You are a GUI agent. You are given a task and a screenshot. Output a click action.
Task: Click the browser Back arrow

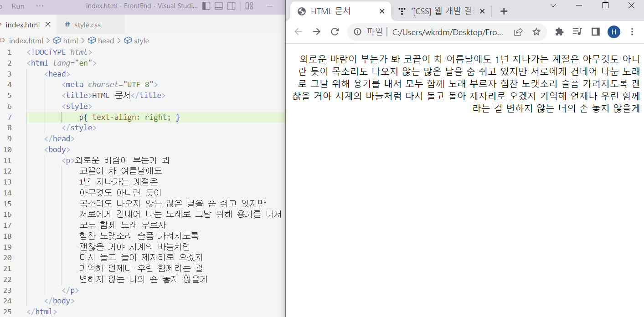tap(298, 31)
